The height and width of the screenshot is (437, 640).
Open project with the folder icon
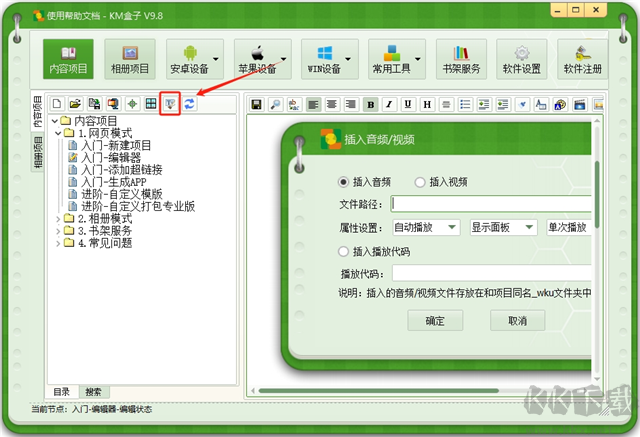click(76, 104)
